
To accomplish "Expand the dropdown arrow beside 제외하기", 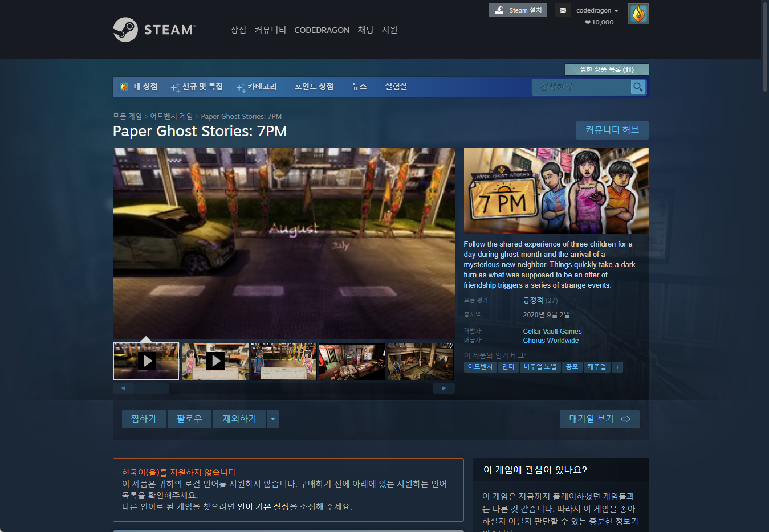I will coord(272,419).
